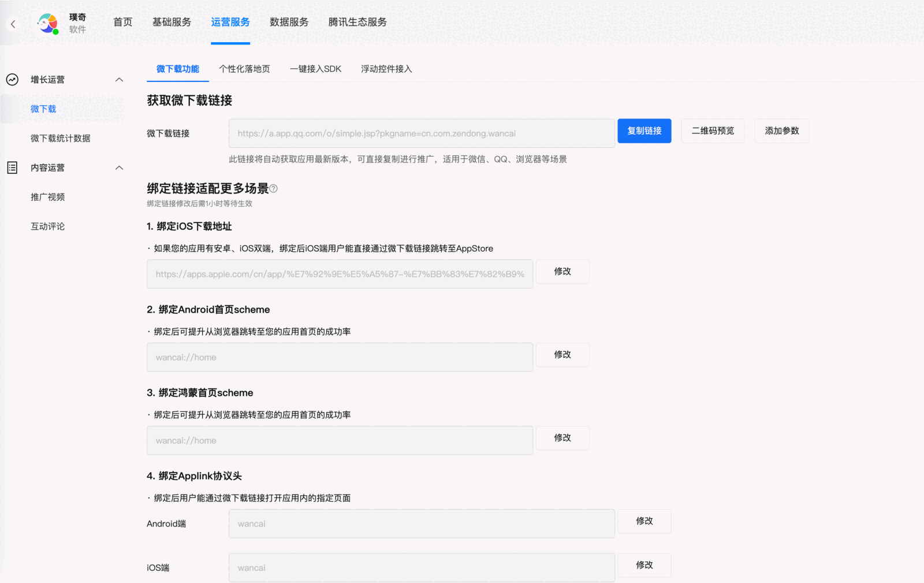Switch to the 个性化落地页 tab

click(244, 69)
